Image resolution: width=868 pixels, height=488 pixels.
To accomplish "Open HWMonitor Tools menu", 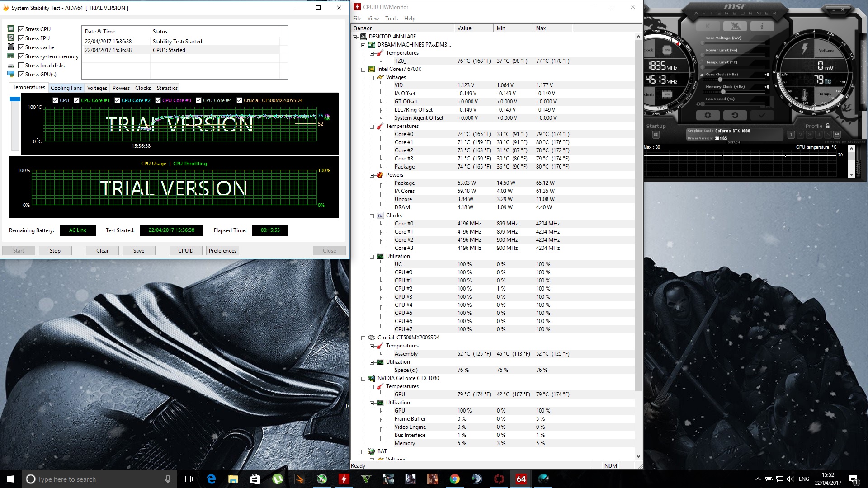I will coord(392,19).
